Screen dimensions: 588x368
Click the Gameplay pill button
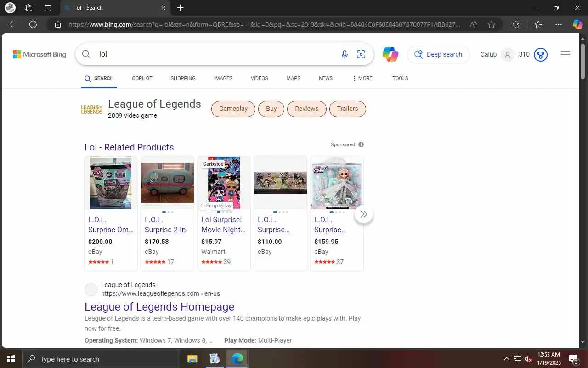coord(233,109)
